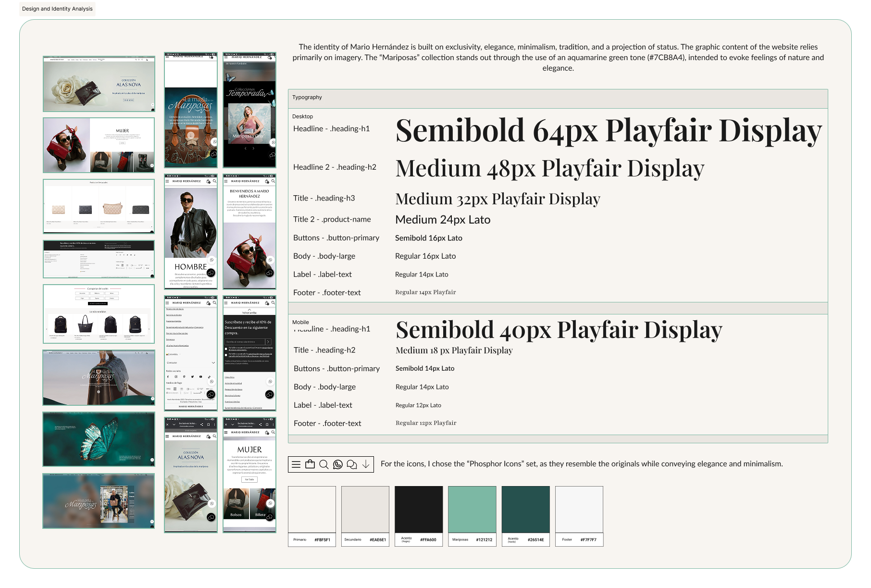Check first consent checkbox in mobile subscribe form

(226, 349)
